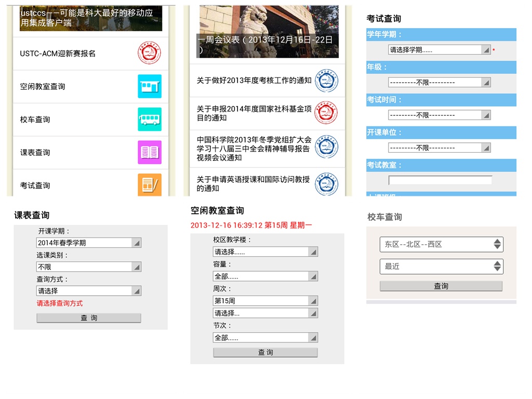Select the 校车查询 list item label
Viewport: 532px width, 399px height.
tap(35, 119)
